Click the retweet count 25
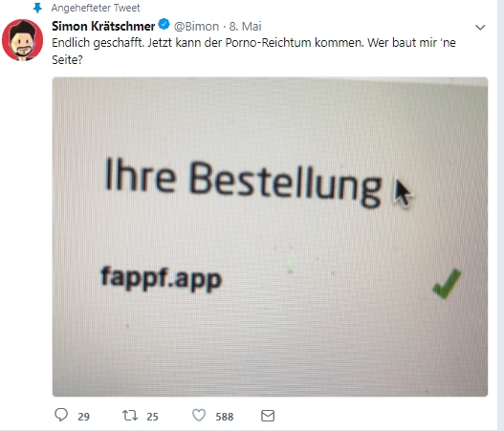Screen dimensions: 504x431 (152, 417)
